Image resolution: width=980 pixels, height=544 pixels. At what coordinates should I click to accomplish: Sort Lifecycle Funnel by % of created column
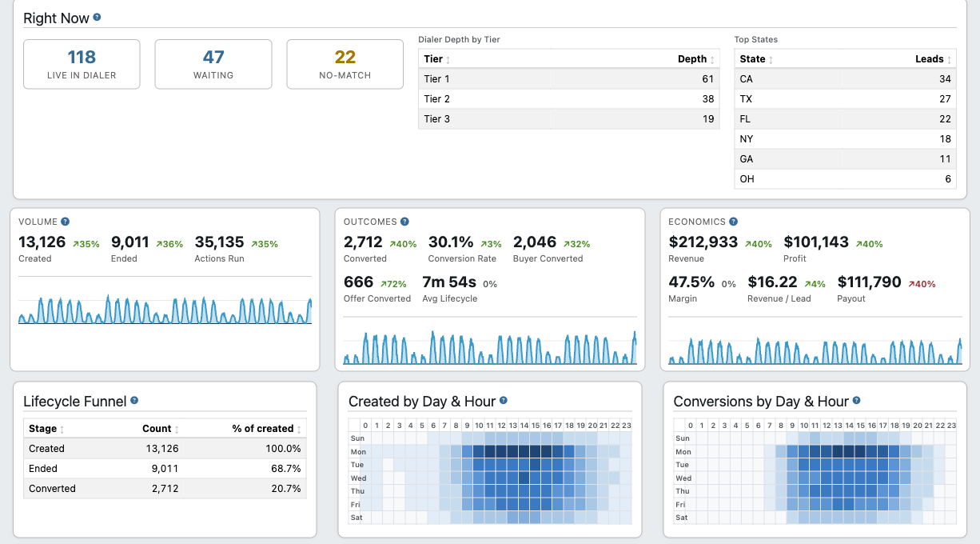tap(245, 428)
